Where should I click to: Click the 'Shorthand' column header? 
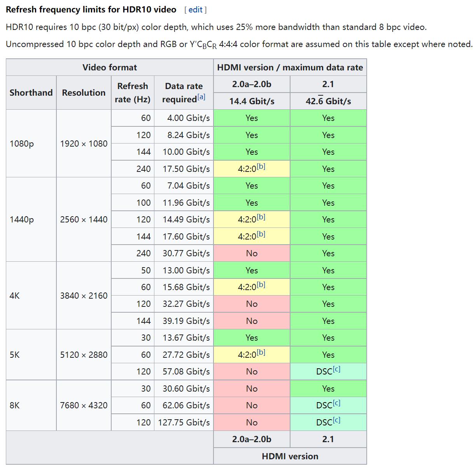(x=31, y=93)
